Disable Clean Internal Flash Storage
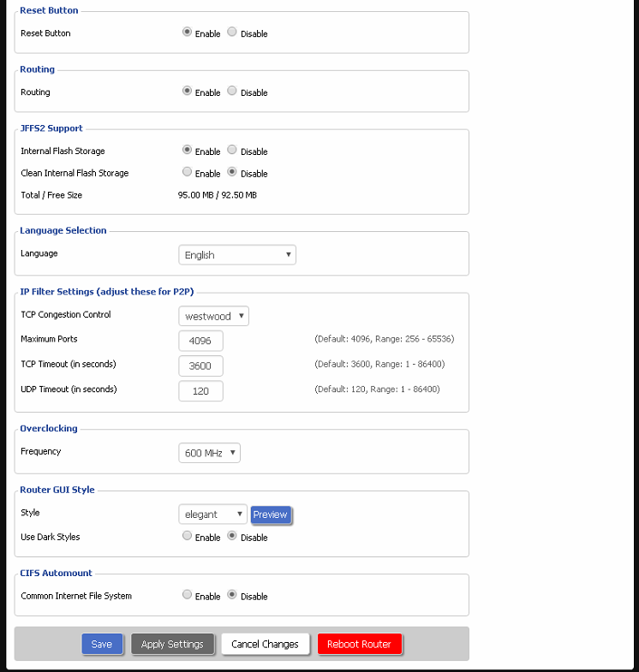This screenshot has height=672, width=639. pos(232,172)
